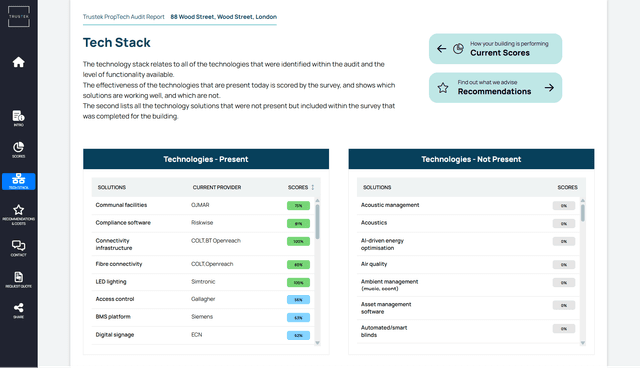
Task: Select the Ambient management row
Action: tap(468, 285)
